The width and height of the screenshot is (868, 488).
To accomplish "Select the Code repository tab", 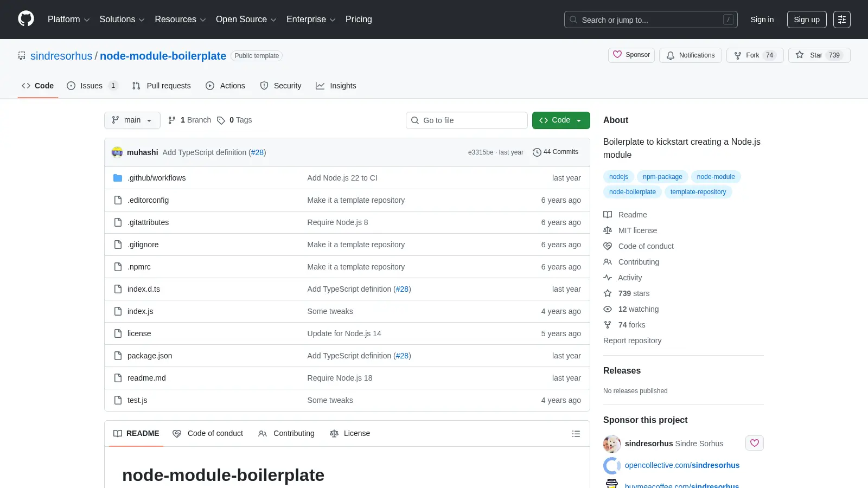I will 38,86.
